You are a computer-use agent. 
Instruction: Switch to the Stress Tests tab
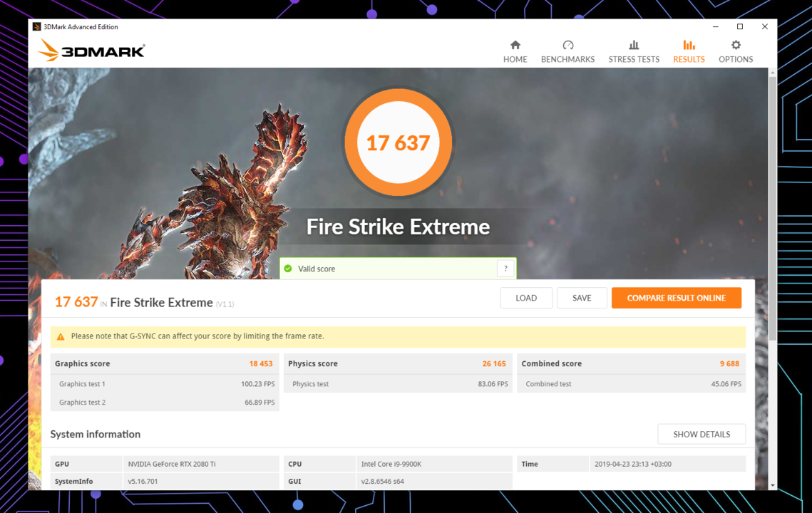pyautogui.click(x=633, y=52)
